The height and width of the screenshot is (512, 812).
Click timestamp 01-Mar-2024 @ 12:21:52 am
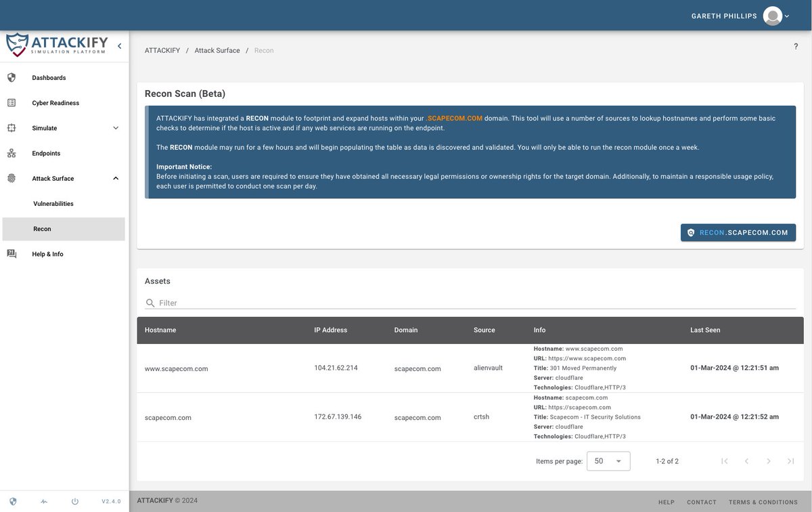(735, 417)
